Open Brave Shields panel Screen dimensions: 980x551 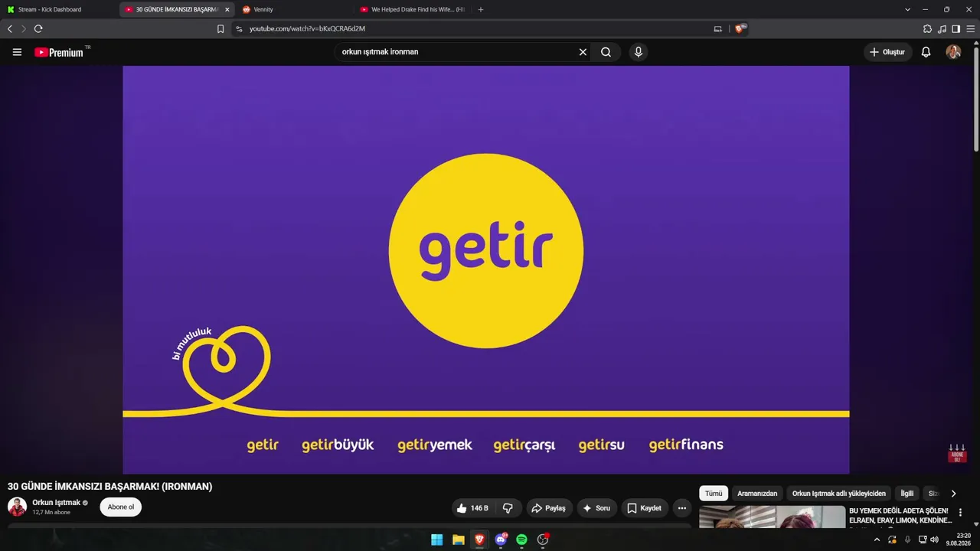tap(740, 29)
